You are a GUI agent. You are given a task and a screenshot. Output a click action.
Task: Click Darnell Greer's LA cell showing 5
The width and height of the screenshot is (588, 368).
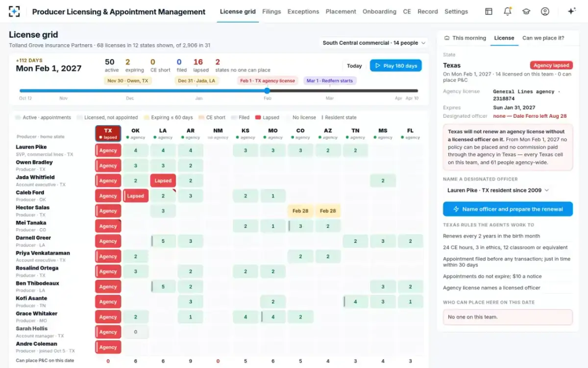pos(163,241)
